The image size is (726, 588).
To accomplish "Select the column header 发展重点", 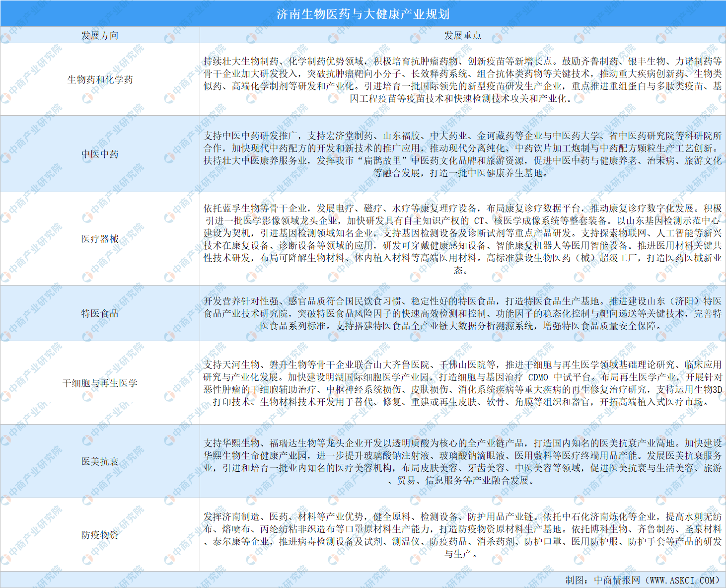I will tap(462, 35).
